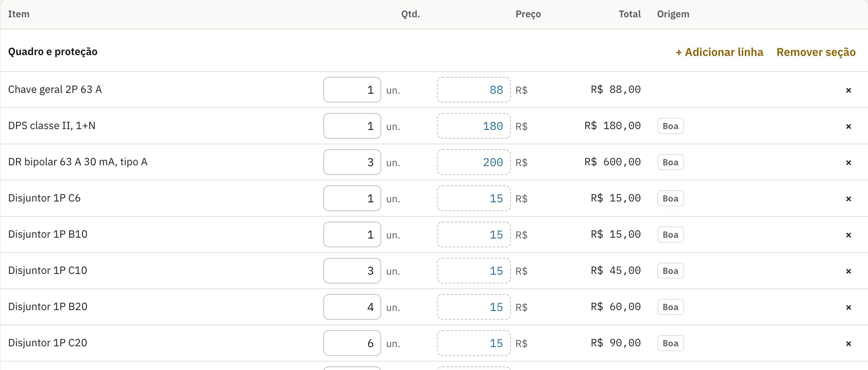Delete the Disjuntor 1P C6 line
This screenshot has width=868, height=370.
848,199
